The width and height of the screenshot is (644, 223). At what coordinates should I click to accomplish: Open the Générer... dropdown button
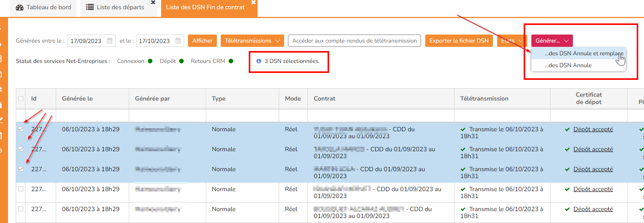point(552,41)
